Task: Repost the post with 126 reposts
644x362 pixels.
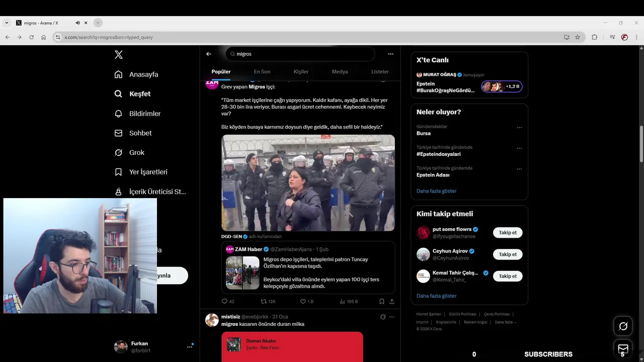Action: pyautogui.click(x=268, y=302)
